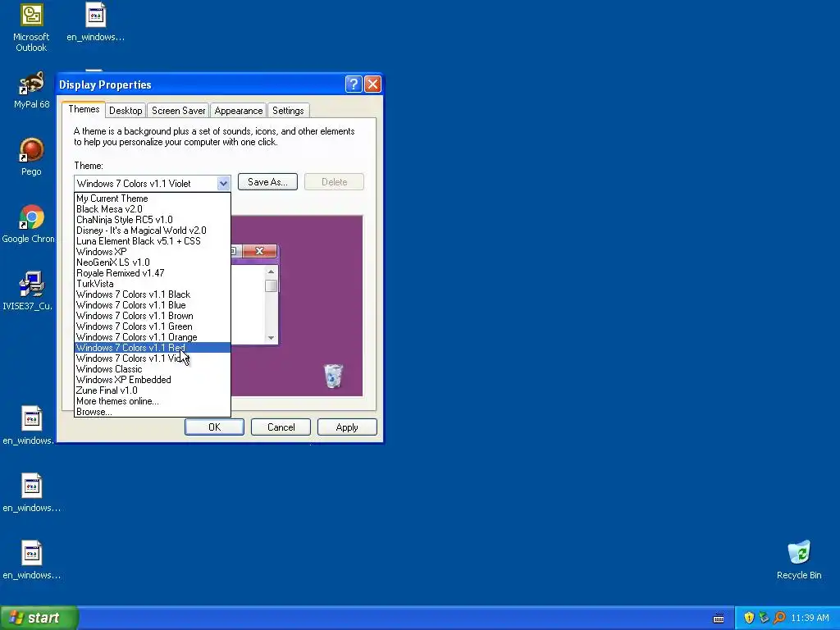Pick the Zune Final v1.0 theme
This screenshot has width=840, height=630.
[152, 390]
